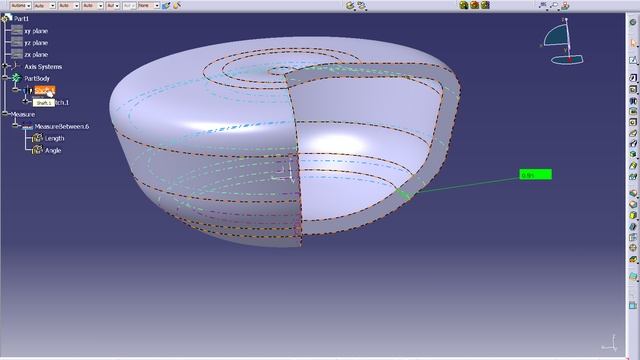Open the graphic properties wizard icon
This screenshot has height=360, width=640.
(177, 6)
